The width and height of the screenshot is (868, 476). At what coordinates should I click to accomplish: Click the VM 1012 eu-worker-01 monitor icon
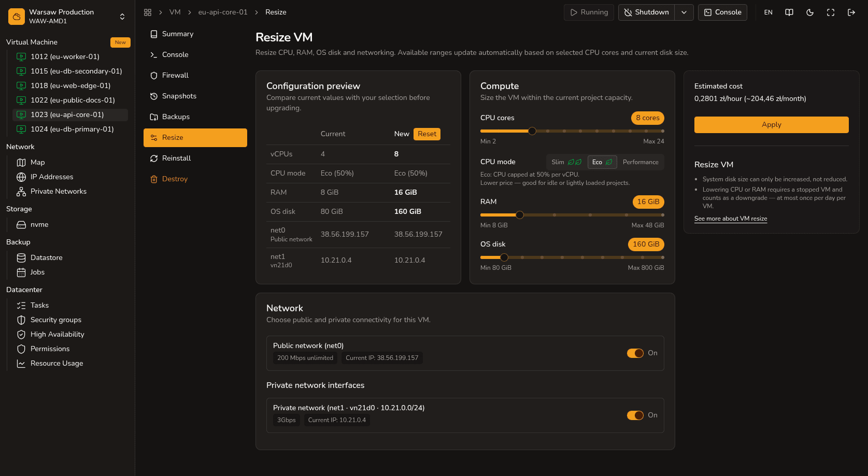21,56
